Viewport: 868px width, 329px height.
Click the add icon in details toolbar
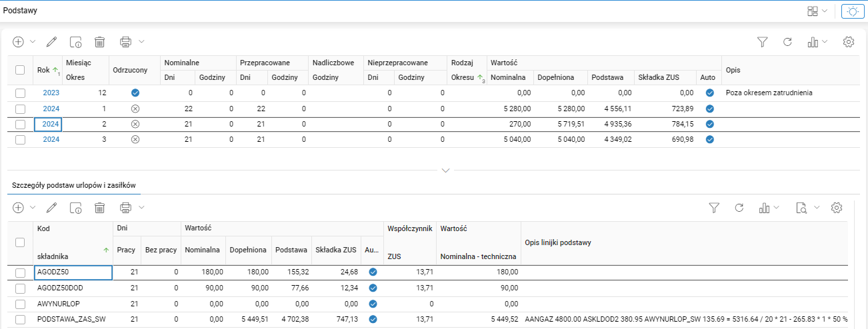pos(19,208)
